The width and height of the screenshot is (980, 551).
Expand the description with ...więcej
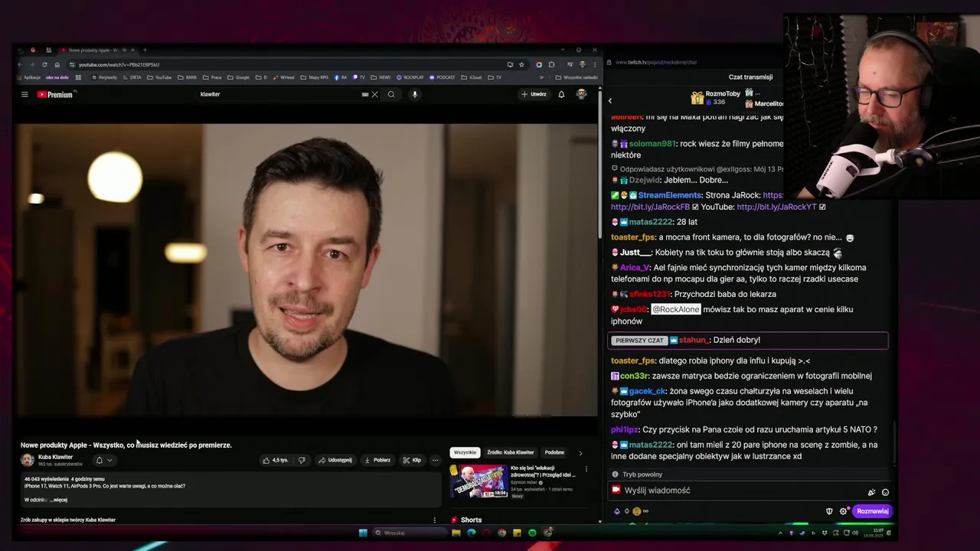pos(58,500)
